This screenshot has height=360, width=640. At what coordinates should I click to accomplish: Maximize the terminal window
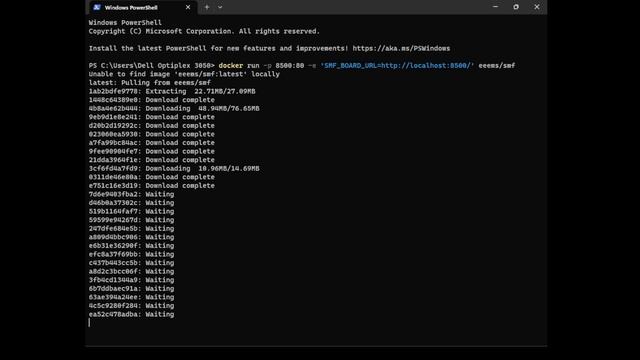[x=516, y=7]
